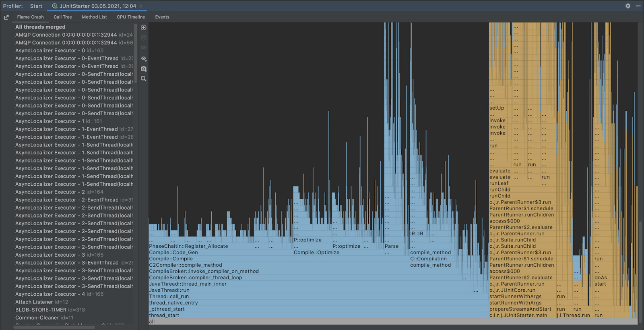Click the Profiler Start tab
Viewport: 644px width, 330px height.
click(36, 6)
